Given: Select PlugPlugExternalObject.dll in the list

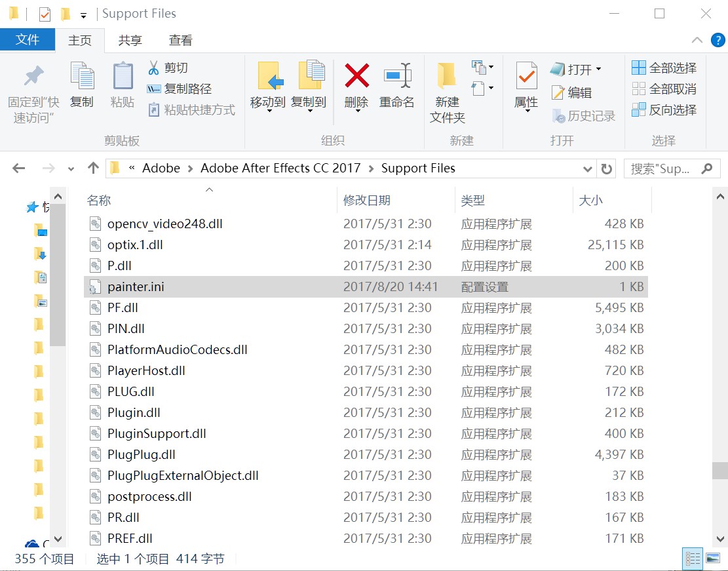Looking at the screenshot, I should click(x=366, y=476).
